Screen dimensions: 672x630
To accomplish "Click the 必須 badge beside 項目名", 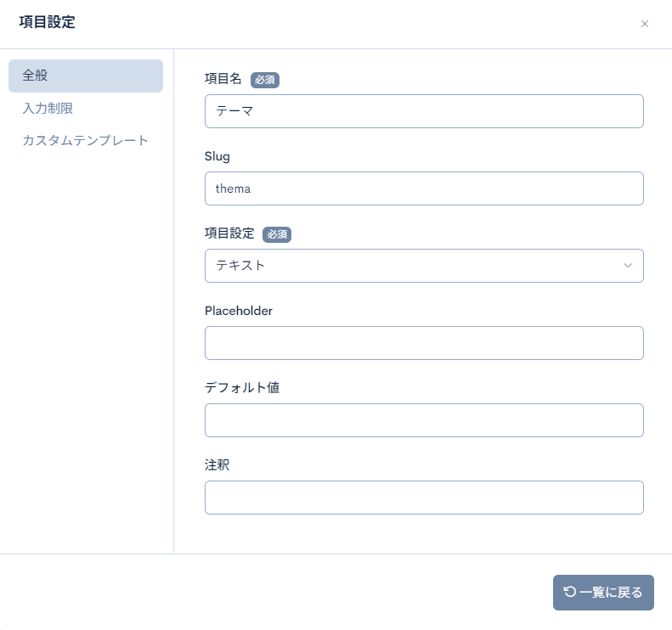I will pyautogui.click(x=264, y=80).
